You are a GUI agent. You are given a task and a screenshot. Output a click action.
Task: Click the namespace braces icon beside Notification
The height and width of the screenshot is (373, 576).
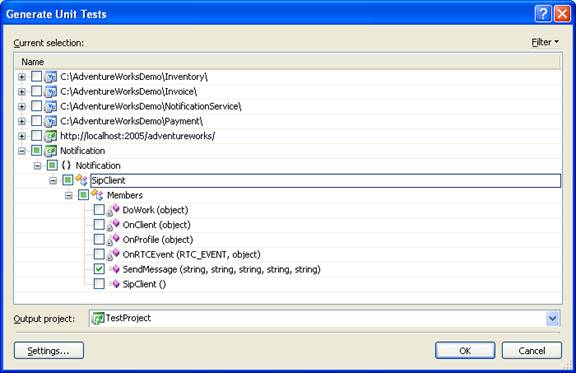click(x=66, y=165)
